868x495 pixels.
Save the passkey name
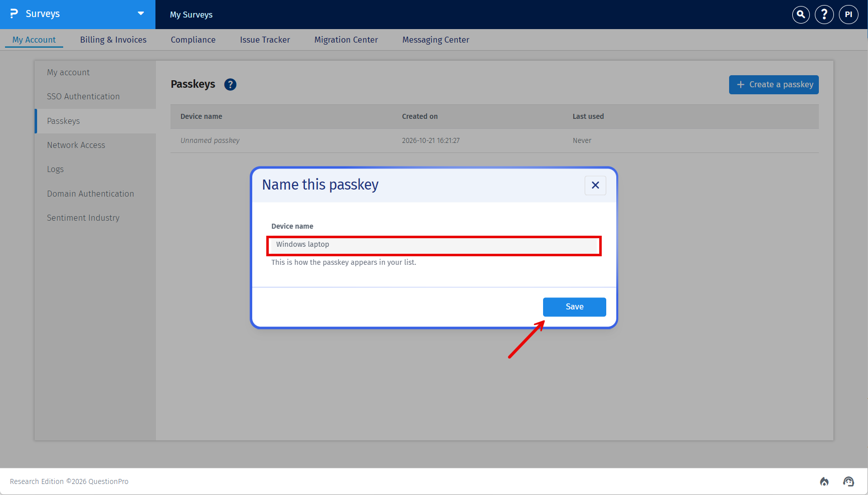click(574, 307)
